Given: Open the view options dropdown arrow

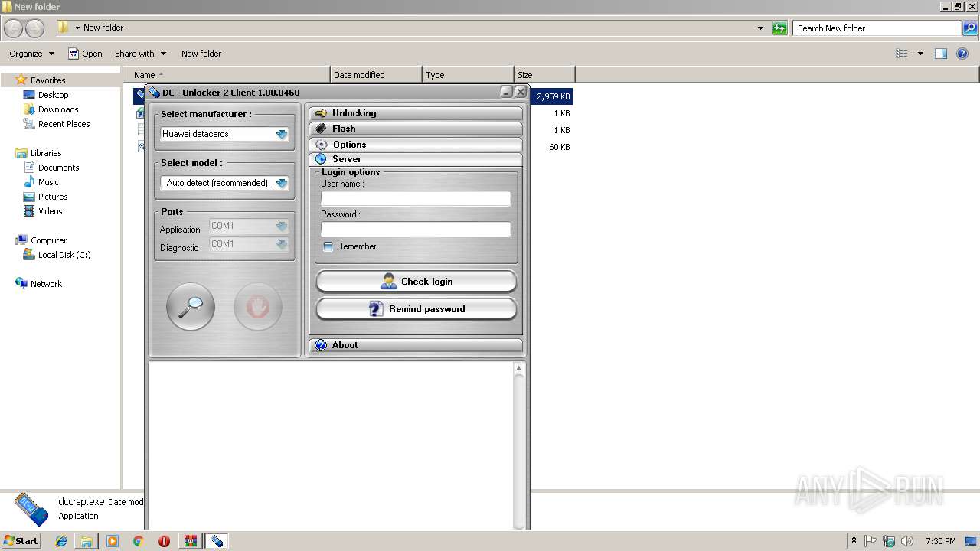Looking at the screenshot, I should [920, 54].
